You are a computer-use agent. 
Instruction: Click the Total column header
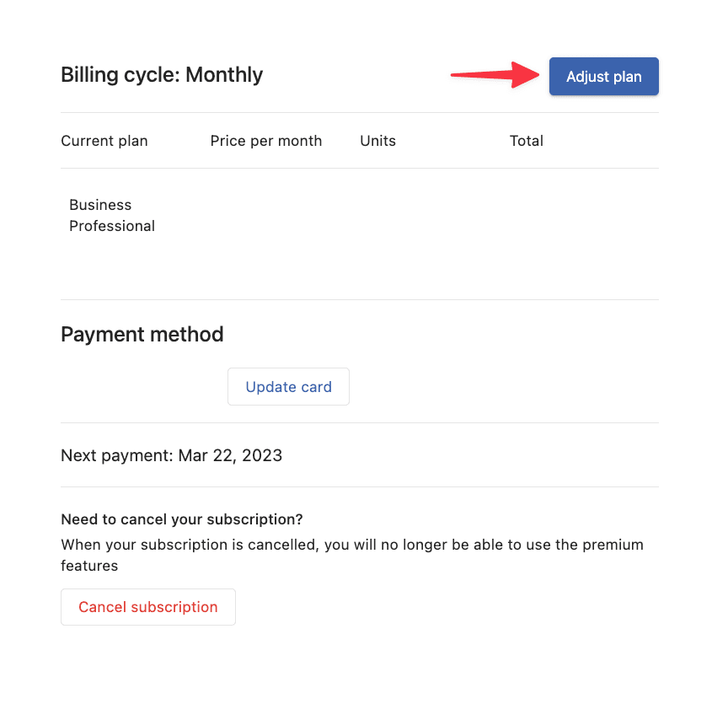[527, 141]
